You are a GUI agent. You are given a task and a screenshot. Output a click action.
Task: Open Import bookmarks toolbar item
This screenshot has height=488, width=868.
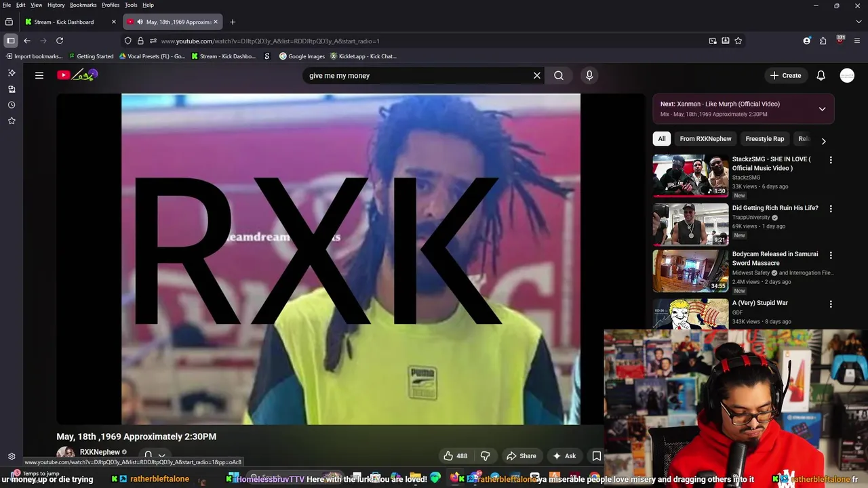point(33,56)
